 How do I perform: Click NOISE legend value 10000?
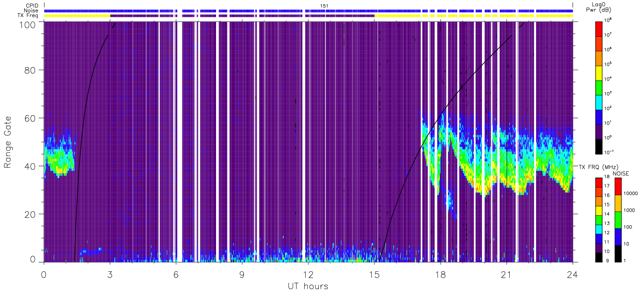(x=632, y=193)
